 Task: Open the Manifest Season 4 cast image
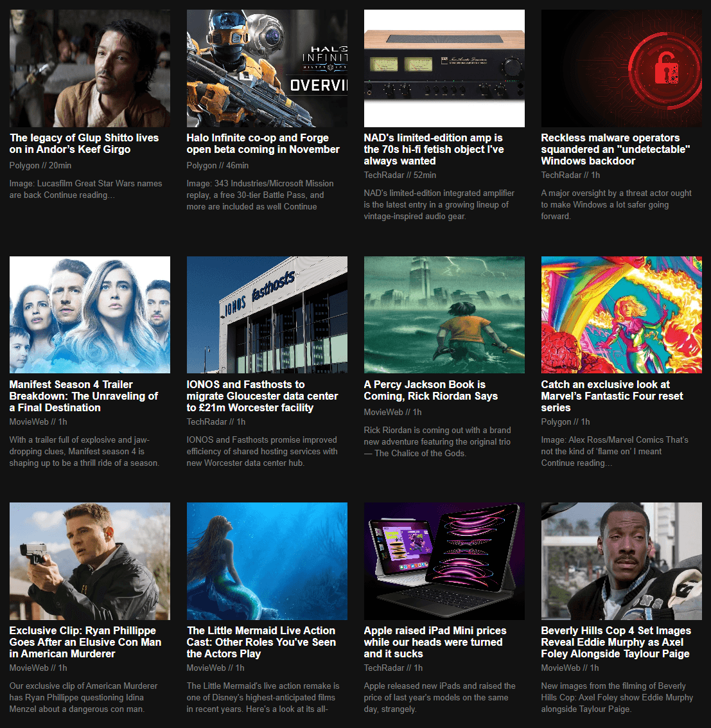[x=89, y=315]
